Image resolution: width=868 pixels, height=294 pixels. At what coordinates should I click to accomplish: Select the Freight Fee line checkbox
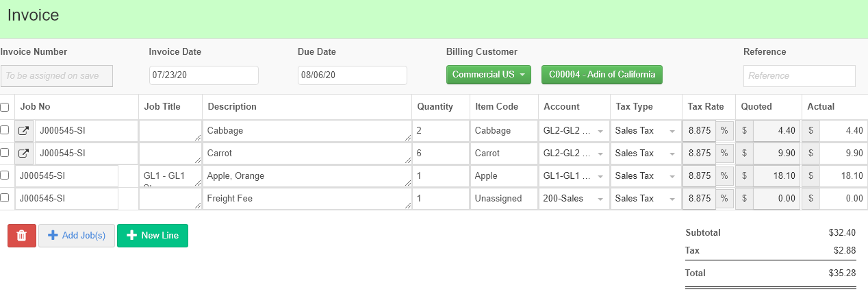point(5,198)
